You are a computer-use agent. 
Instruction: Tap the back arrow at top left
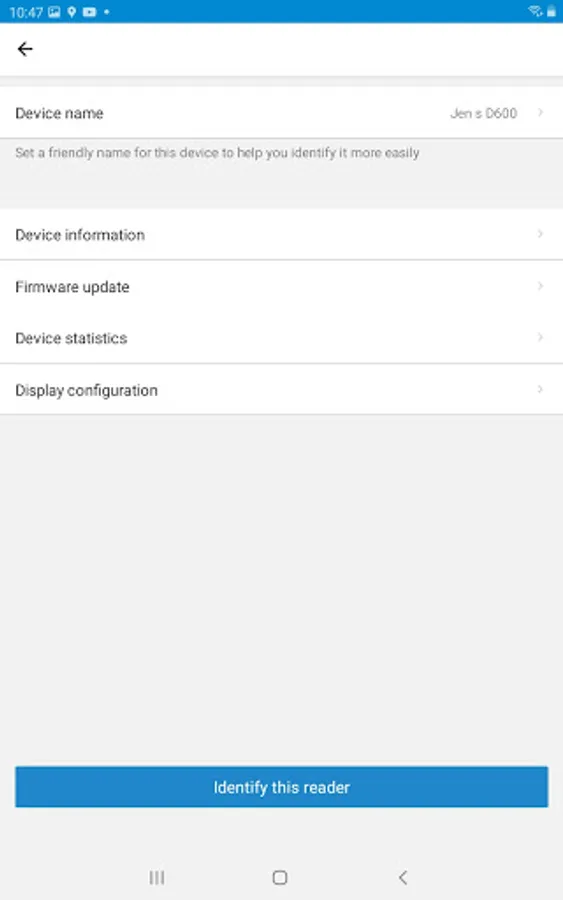tap(25, 49)
